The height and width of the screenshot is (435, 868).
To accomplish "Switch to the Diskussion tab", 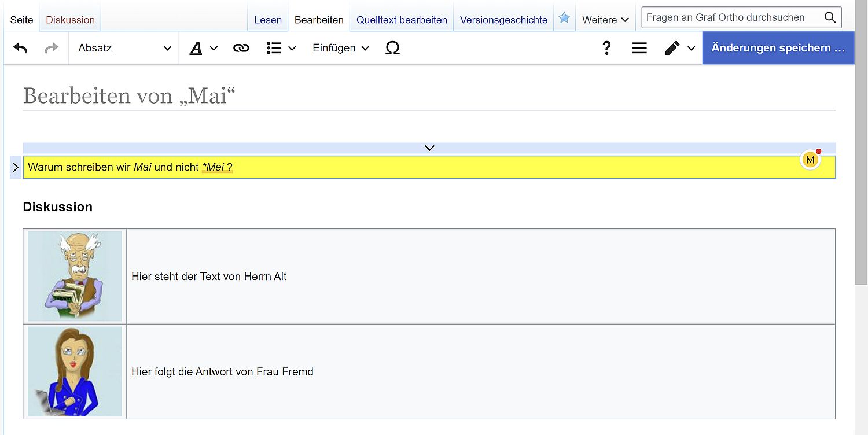I will [70, 20].
